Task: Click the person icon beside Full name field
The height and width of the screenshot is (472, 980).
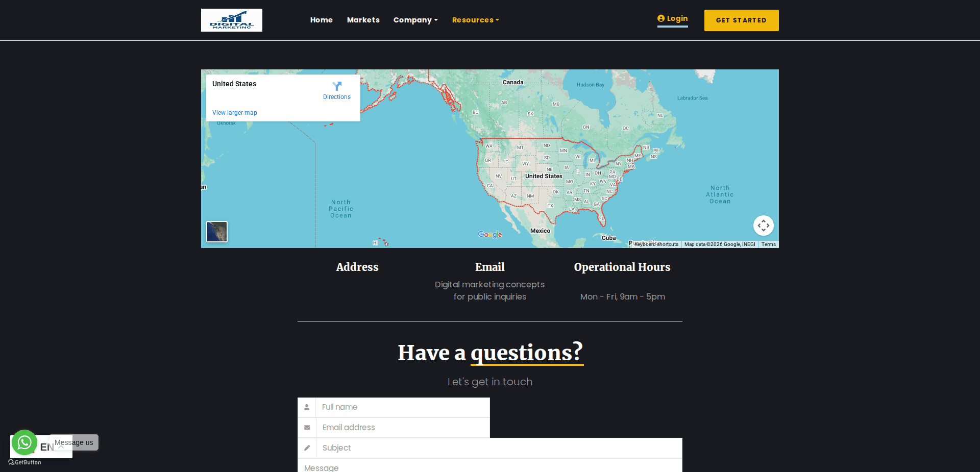Action: pos(307,407)
